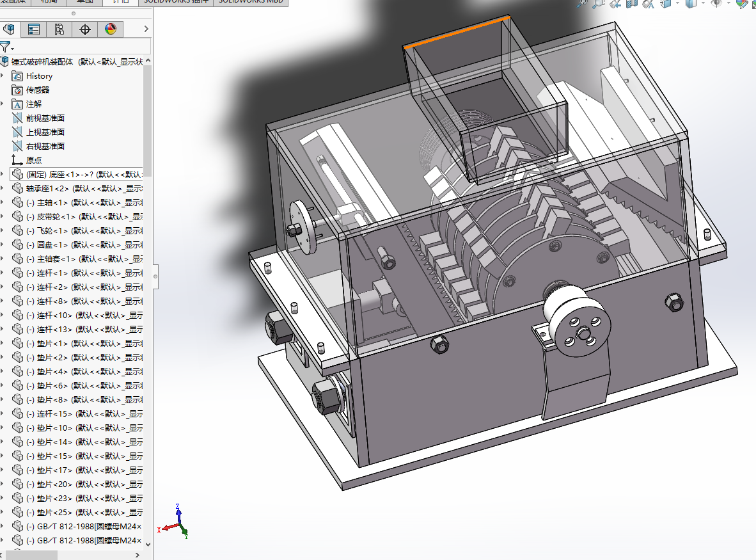Click the 飞轮<1> part icon
Image resolution: width=756 pixels, height=560 pixels.
[17, 230]
